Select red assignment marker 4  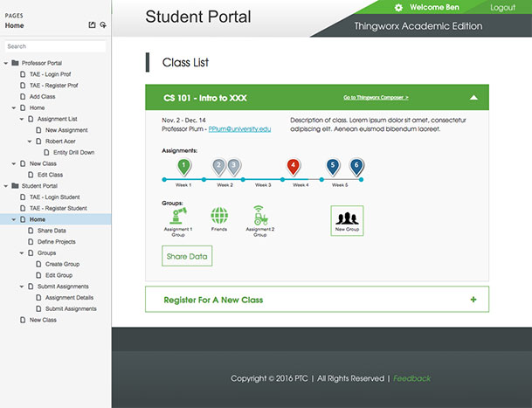point(294,165)
